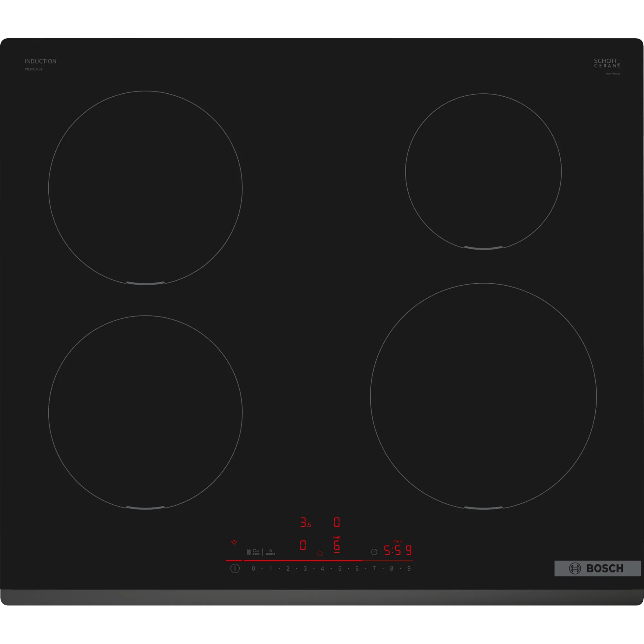Image resolution: width=644 pixels, height=644 pixels.
Task: Set power level 0 on slider
Action: click(x=253, y=569)
